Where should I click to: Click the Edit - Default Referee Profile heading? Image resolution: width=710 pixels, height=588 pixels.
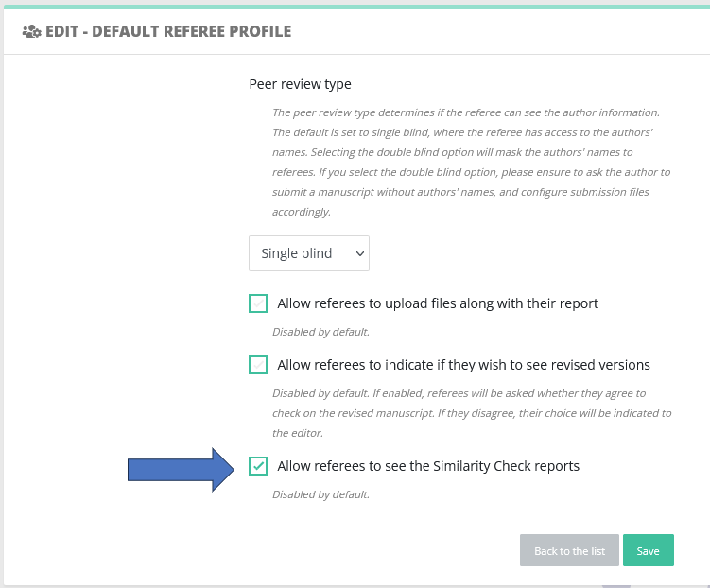coord(168,32)
